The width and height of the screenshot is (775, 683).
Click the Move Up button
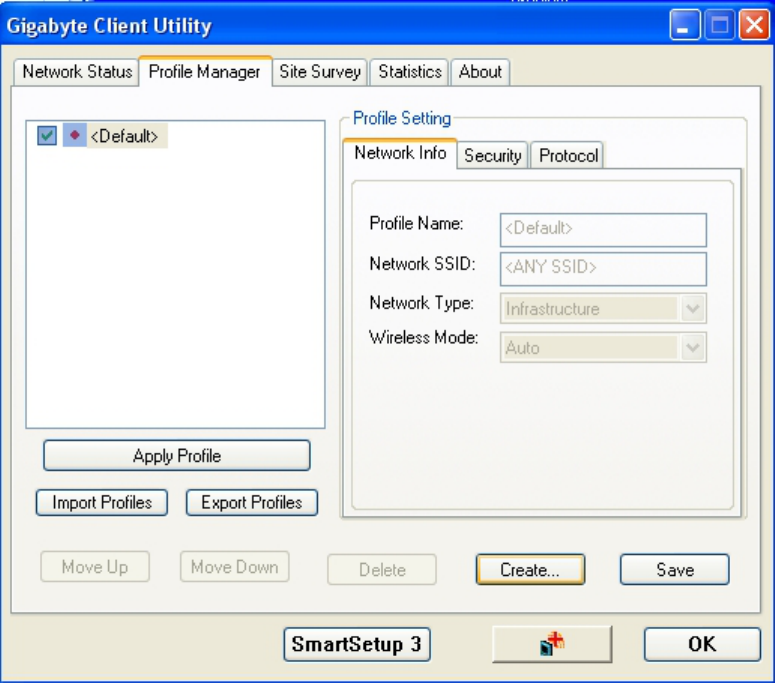coord(95,567)
